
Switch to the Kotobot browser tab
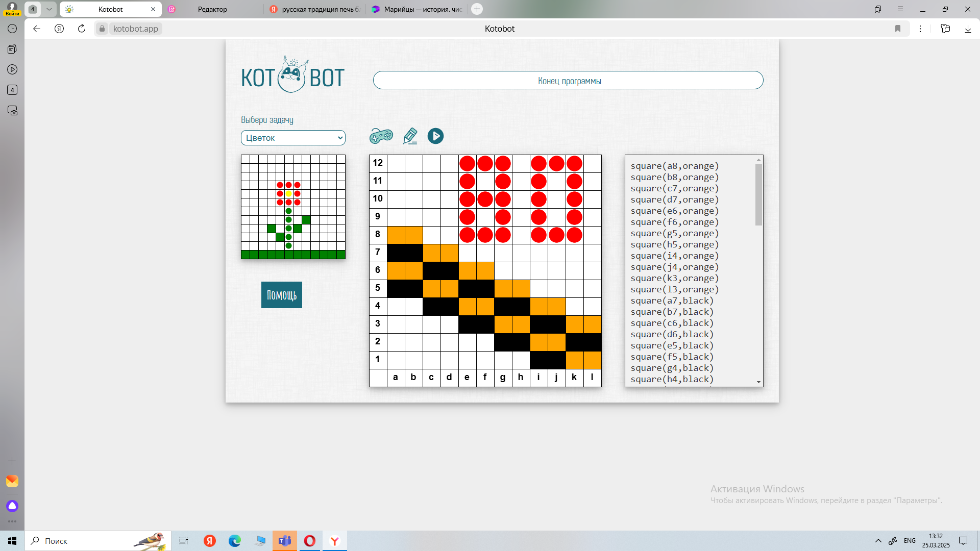click(110, 9)
